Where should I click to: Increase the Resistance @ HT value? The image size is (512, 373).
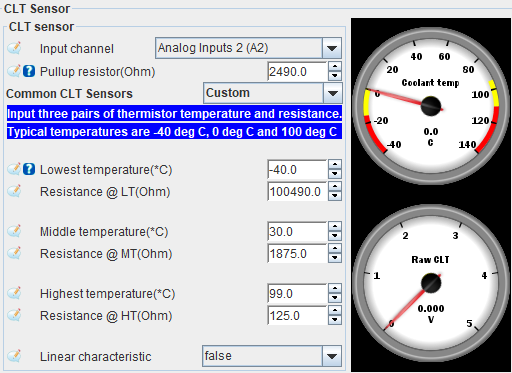(335, 311)
